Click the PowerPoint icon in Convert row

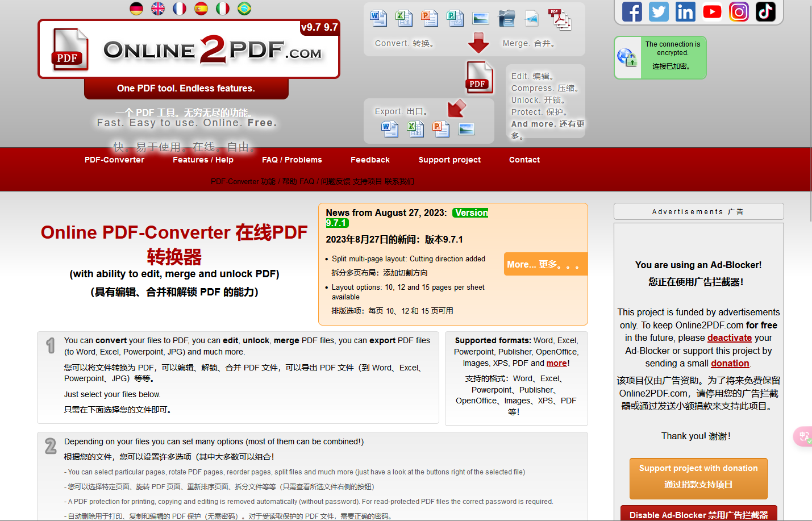point(430,18)
